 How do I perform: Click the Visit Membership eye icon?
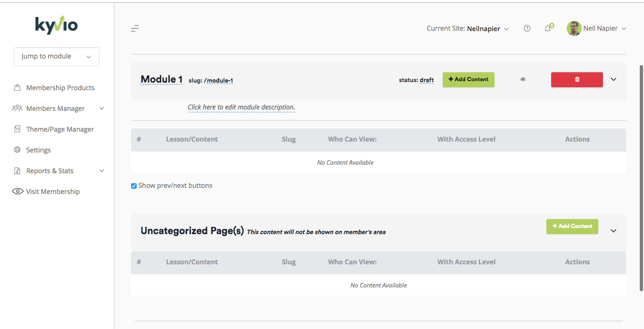click(18, 191)
